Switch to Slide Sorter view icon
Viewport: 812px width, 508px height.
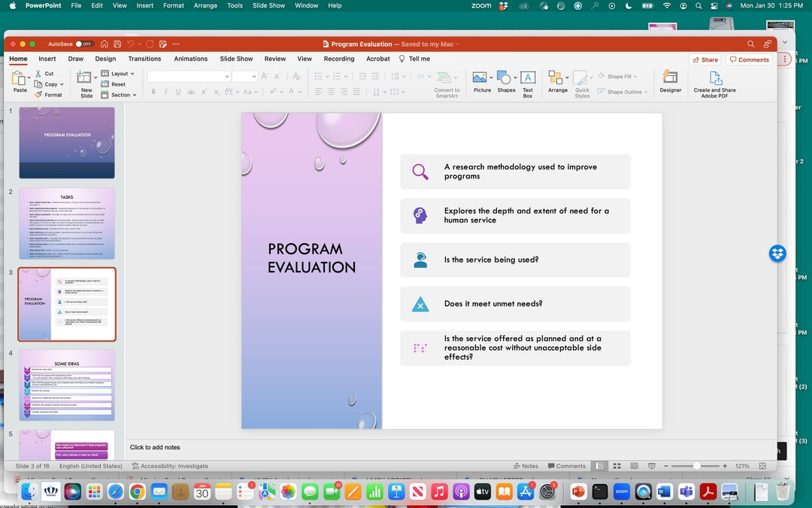617,466
